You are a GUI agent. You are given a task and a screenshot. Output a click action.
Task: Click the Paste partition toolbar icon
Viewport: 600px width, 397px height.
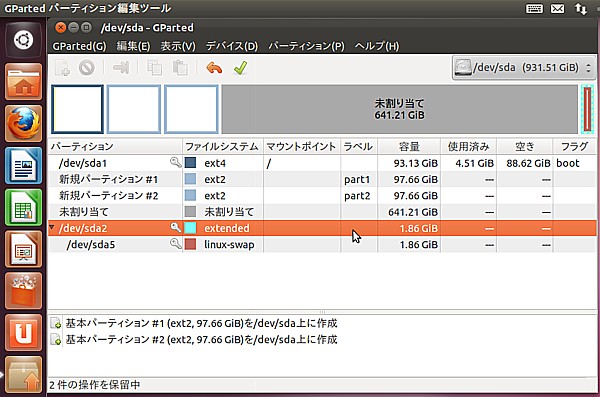pos(180,68)
